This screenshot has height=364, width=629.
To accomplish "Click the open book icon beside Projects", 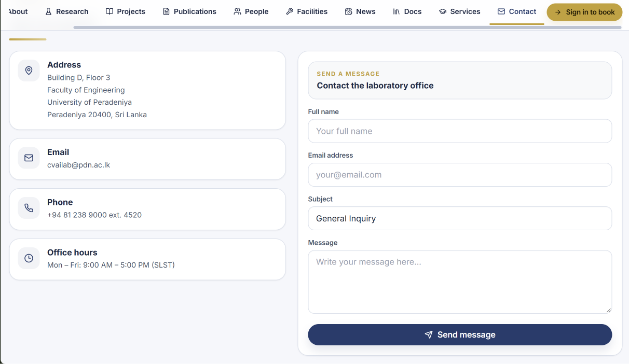I will [x=110, y=11].
